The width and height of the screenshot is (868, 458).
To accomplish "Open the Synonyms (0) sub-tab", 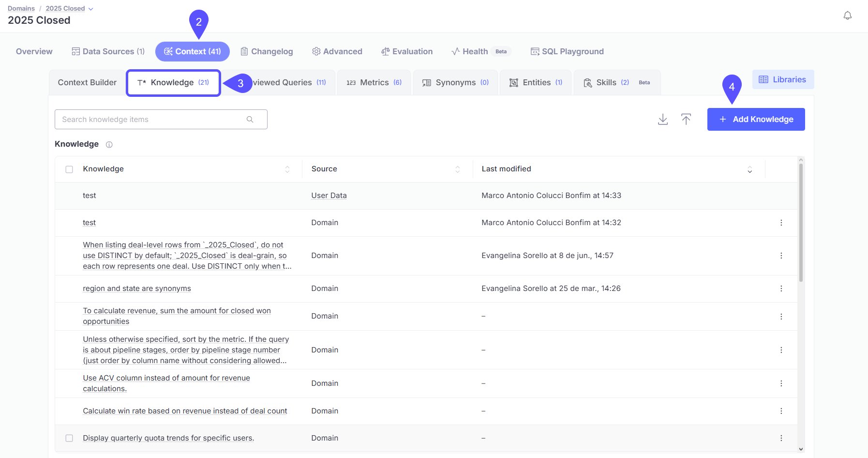I will coord(455,83).
